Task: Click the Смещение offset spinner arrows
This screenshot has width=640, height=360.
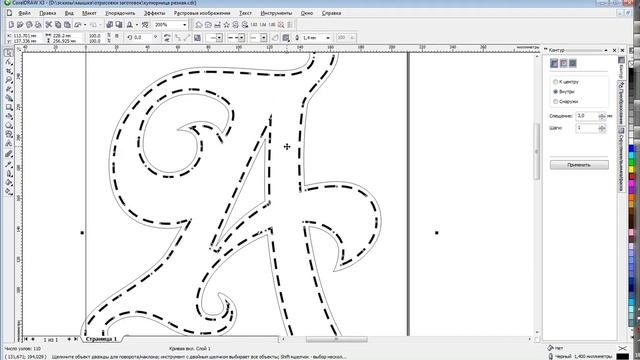Action: tap(602, 116)
